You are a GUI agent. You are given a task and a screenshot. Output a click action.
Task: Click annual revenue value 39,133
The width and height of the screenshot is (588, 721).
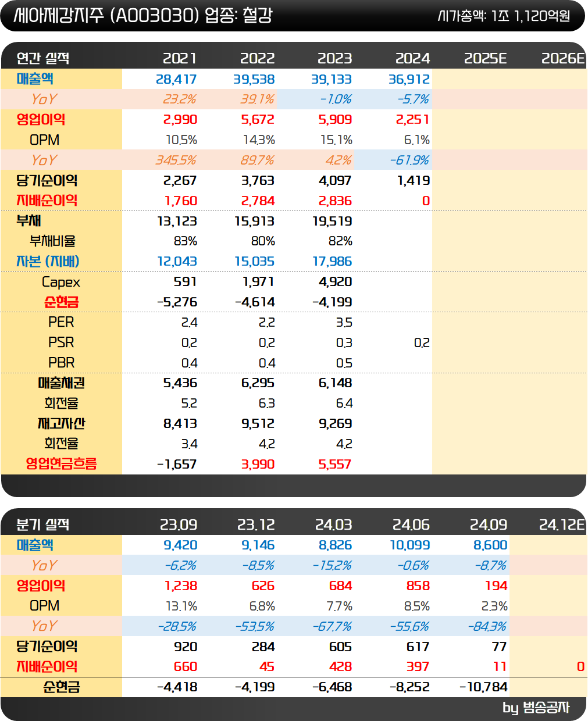click(332, 79)
